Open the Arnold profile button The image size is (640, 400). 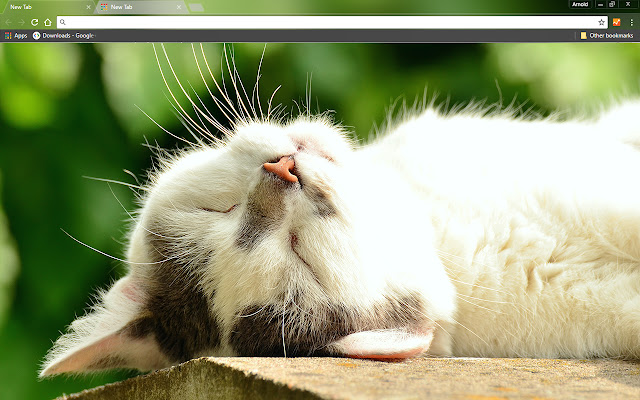click(x=580, y=4)
